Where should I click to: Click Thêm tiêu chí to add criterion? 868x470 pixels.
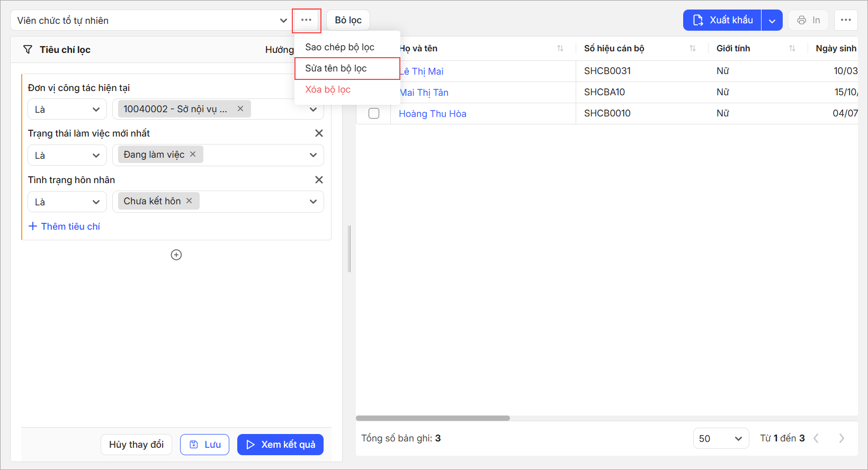point(65,227)
